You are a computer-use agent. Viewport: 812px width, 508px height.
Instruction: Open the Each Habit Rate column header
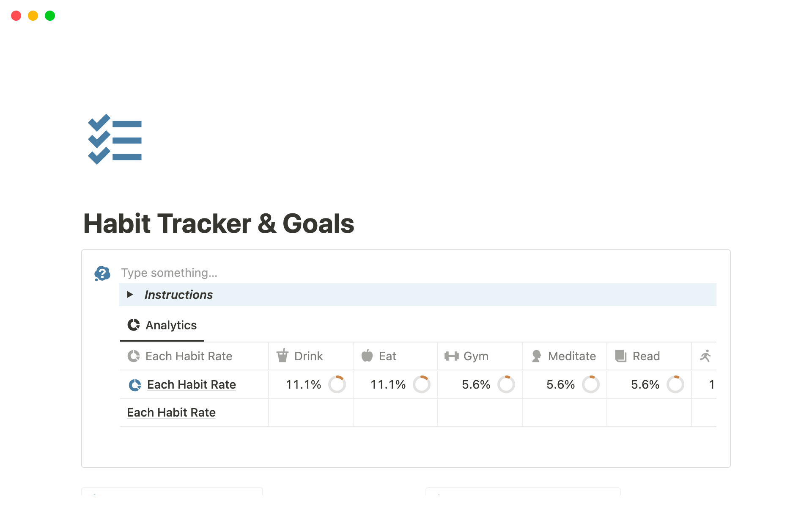pos(189,356)
